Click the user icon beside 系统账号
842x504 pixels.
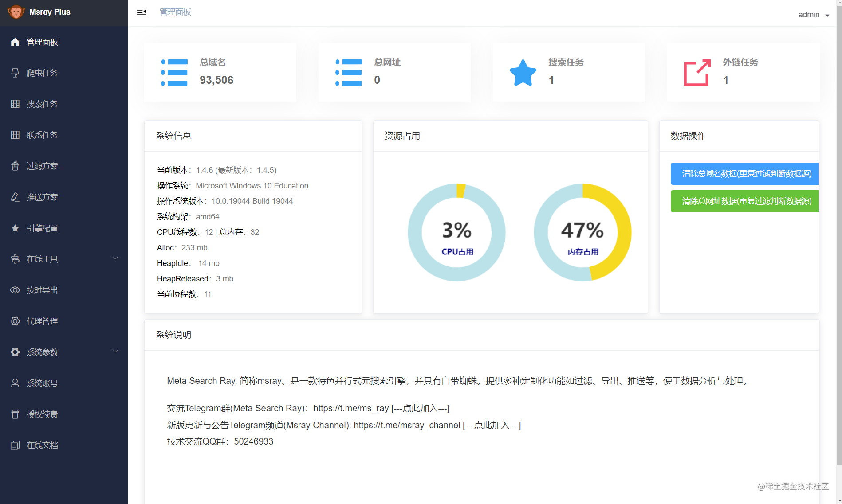(15, 383)
